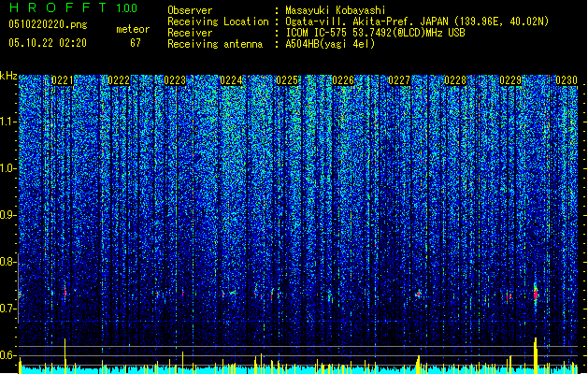
Task: Click the red meteor echo after 0221
Action: pyautogui.click(x=65, y=292)
